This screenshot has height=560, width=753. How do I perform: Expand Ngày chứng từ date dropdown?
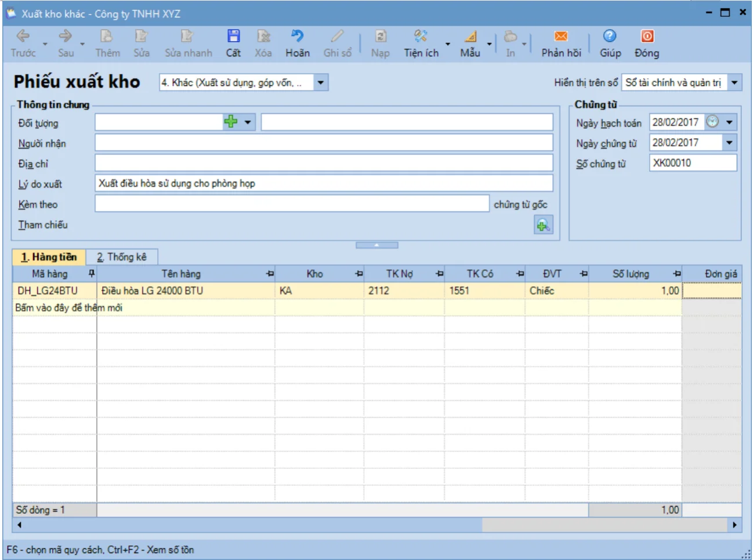729,142
